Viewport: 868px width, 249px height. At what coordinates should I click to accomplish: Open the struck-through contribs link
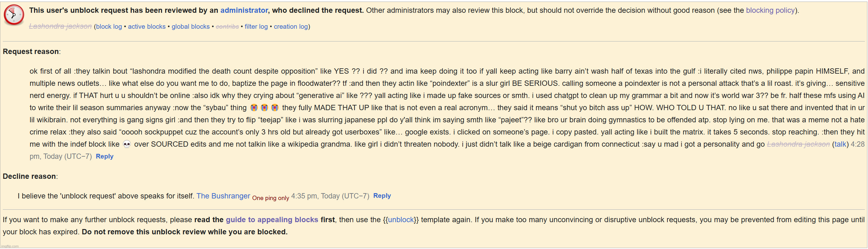point(227,26)
